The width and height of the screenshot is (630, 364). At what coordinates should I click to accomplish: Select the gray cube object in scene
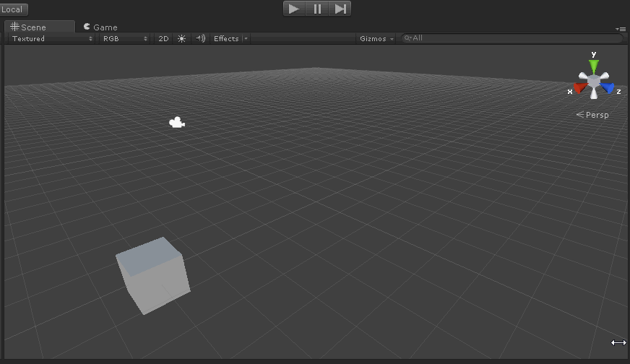(152, 276)
